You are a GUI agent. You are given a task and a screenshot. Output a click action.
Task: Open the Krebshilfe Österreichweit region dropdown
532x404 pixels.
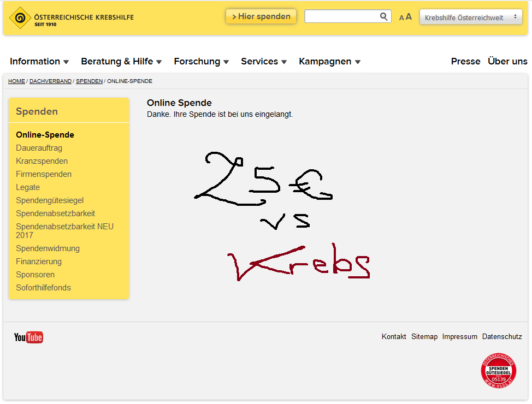(471, 17)
